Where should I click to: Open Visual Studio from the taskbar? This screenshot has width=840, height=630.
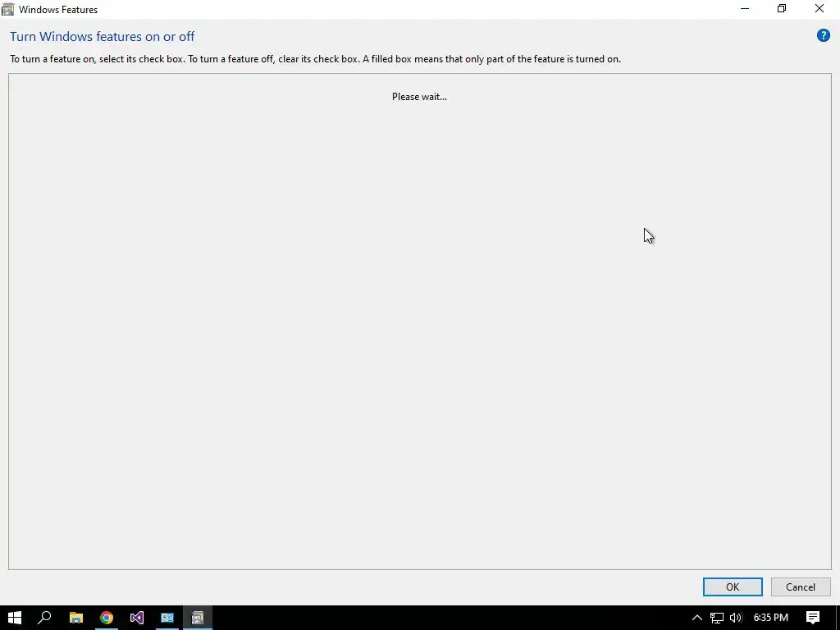(x=137, y=618)
